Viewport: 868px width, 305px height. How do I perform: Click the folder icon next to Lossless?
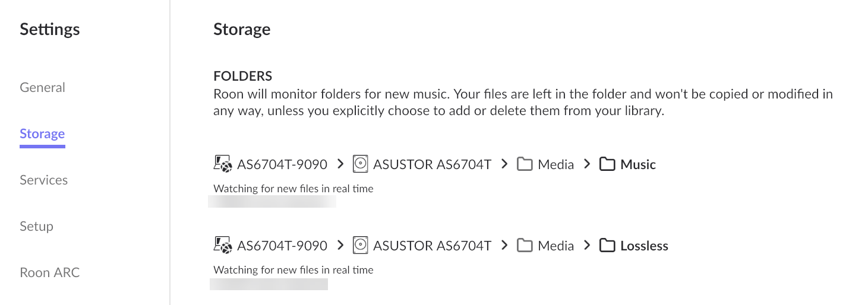(607, 246)
